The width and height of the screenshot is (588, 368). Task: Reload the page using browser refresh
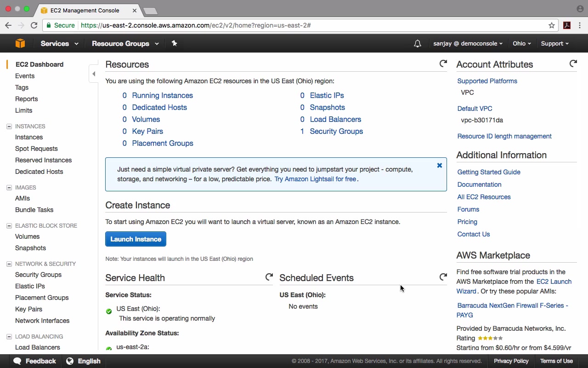point(34,25)
